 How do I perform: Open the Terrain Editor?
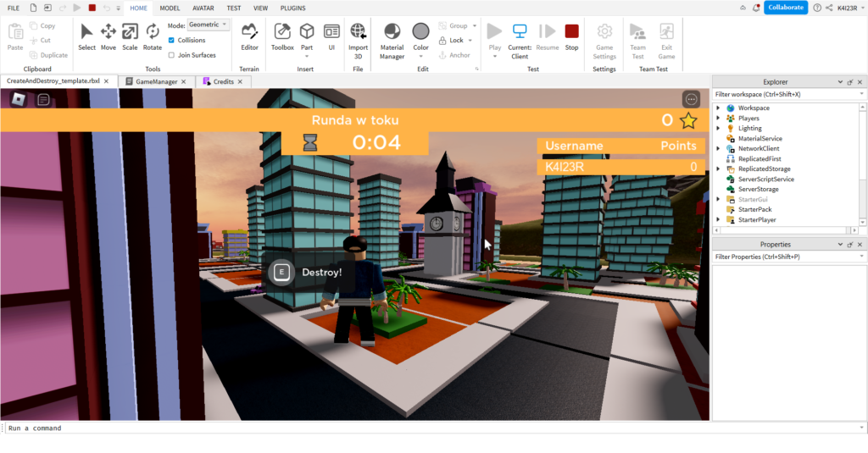249,37
